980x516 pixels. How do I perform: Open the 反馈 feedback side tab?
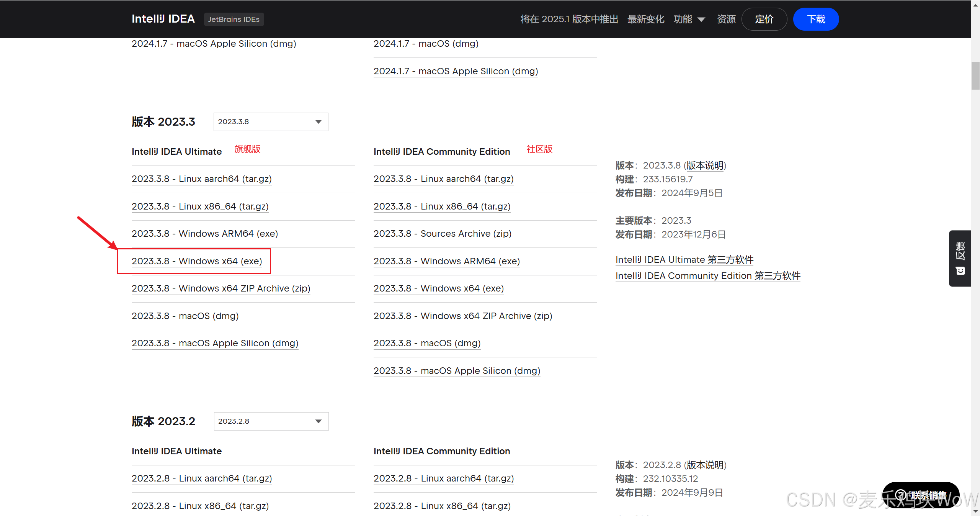(x=960, y=251)
